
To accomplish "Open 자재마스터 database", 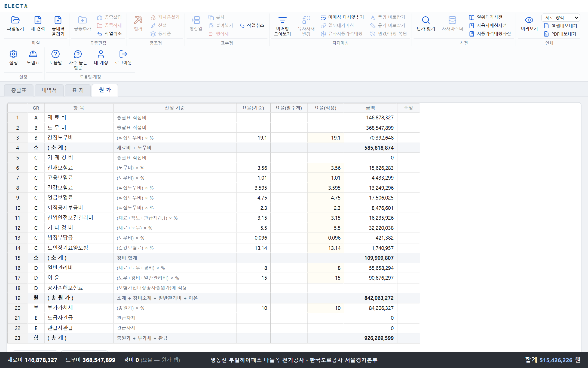I will (x=452, y=23).
